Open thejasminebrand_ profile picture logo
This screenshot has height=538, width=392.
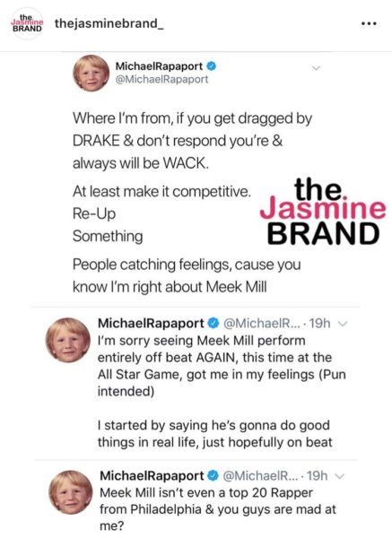point(27,23)
